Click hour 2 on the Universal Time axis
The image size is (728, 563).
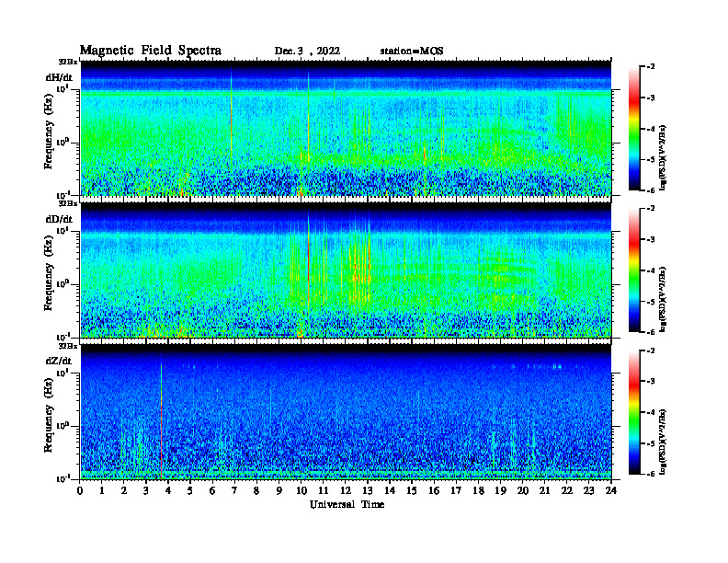tap(124, 491)
